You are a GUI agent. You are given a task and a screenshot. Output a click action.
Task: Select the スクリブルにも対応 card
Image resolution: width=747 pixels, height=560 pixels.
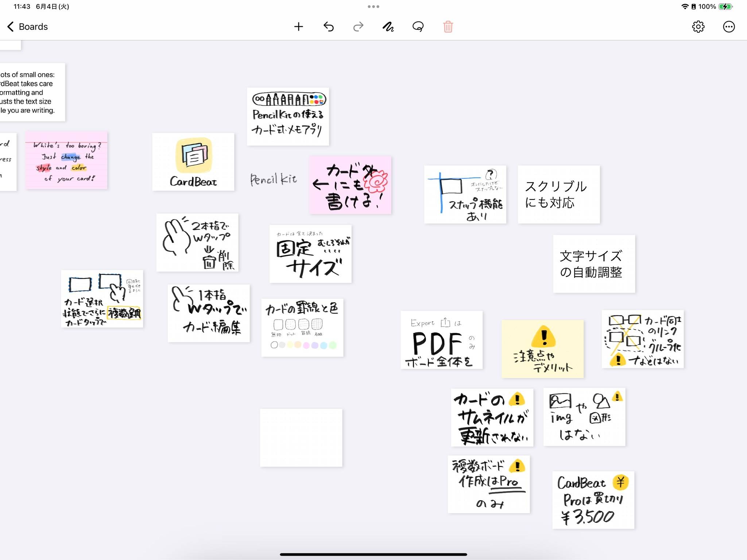[x=559, y=194]
